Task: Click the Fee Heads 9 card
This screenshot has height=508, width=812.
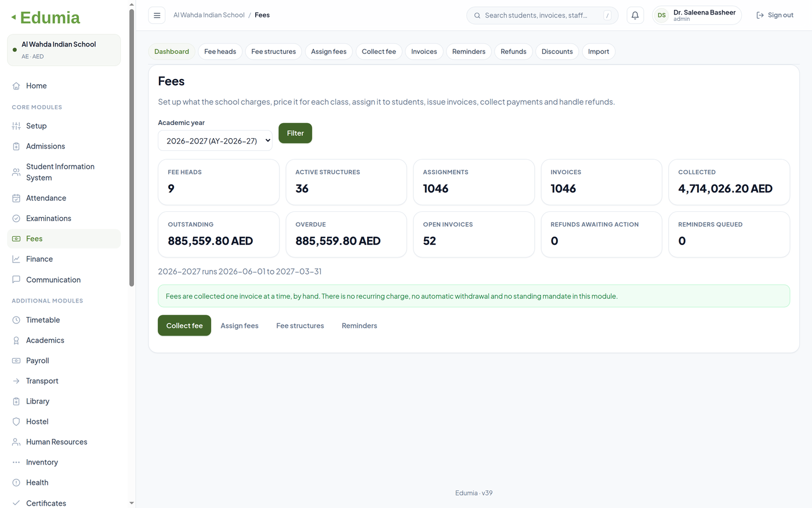Action: tap(219, 182)
